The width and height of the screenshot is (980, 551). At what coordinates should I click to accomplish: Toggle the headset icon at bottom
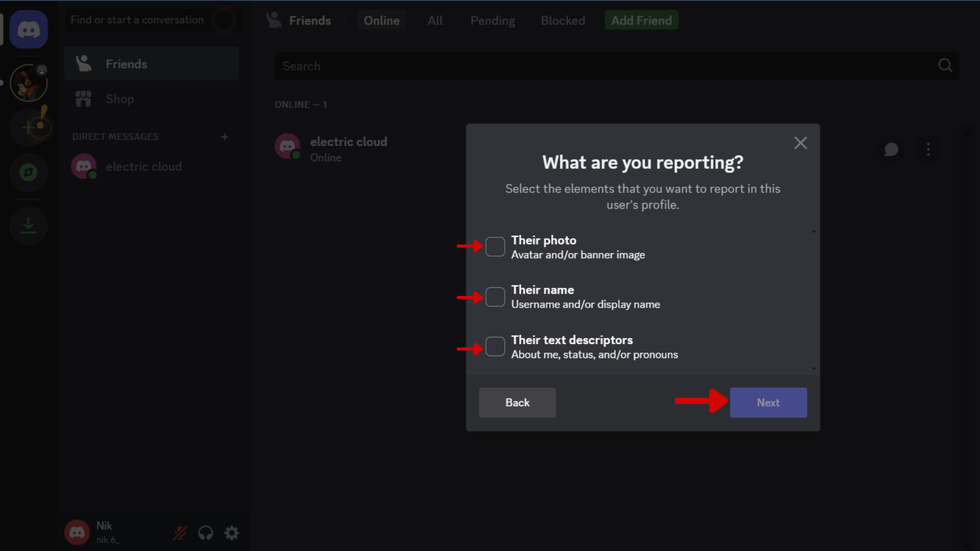tap(206, 533)
